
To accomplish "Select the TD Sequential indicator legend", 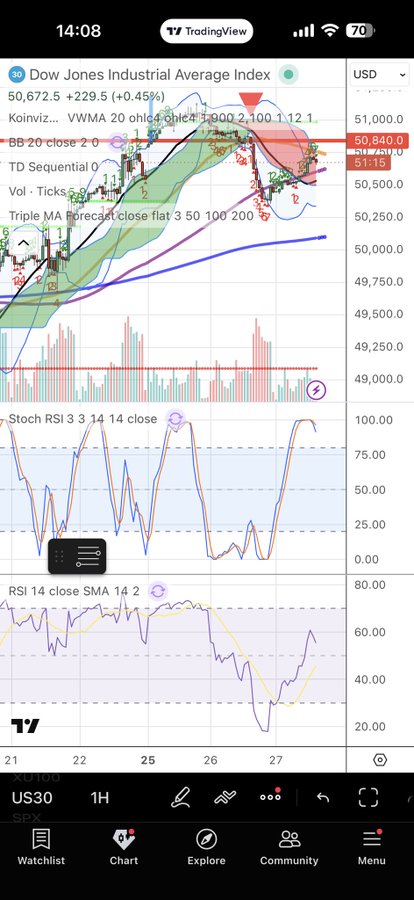I will click(x=53, y=167).
